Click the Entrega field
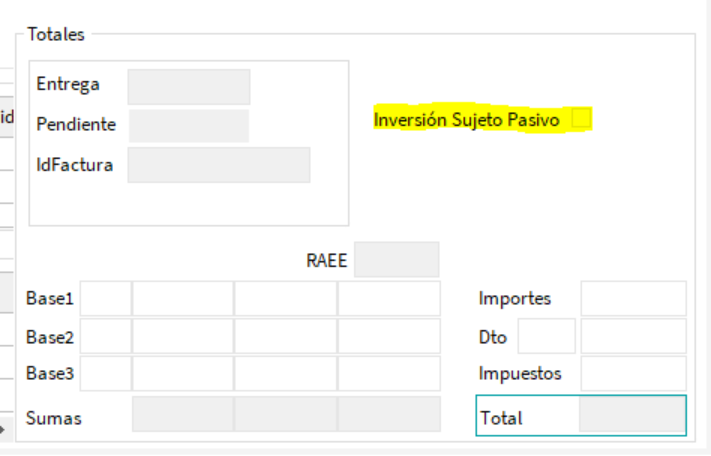Screen dimensions: 711x456 click(189, 87)
